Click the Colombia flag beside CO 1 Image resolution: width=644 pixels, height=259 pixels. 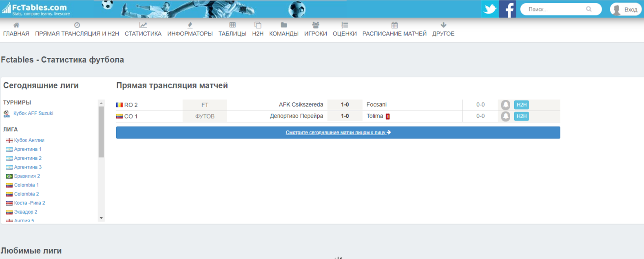point(120,116)
